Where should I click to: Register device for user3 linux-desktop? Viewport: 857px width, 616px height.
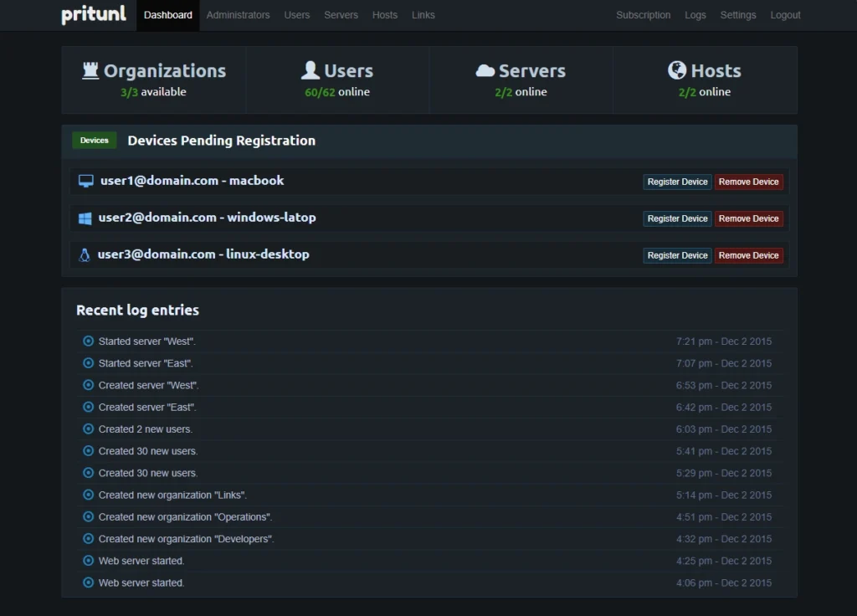(x=677, y=255)
